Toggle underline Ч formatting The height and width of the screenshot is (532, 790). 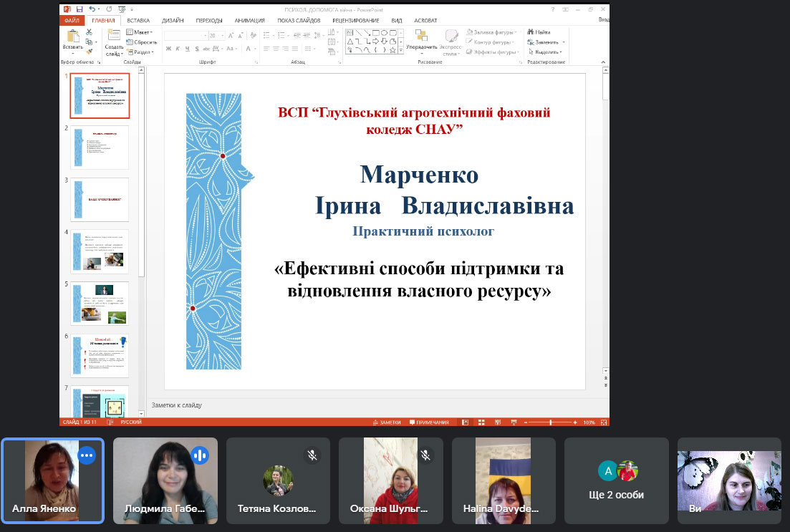(188, 49)
